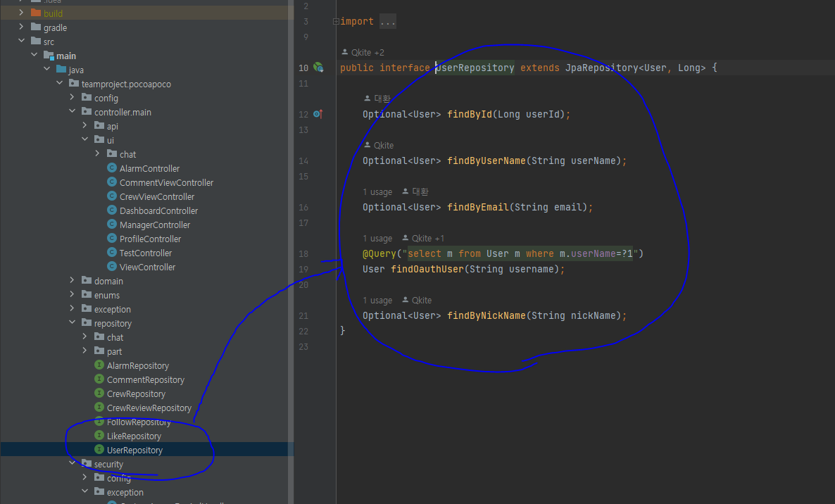Collapse the controller.main package
This screenshot has height=504, width=835.
(x=73, y=111)
